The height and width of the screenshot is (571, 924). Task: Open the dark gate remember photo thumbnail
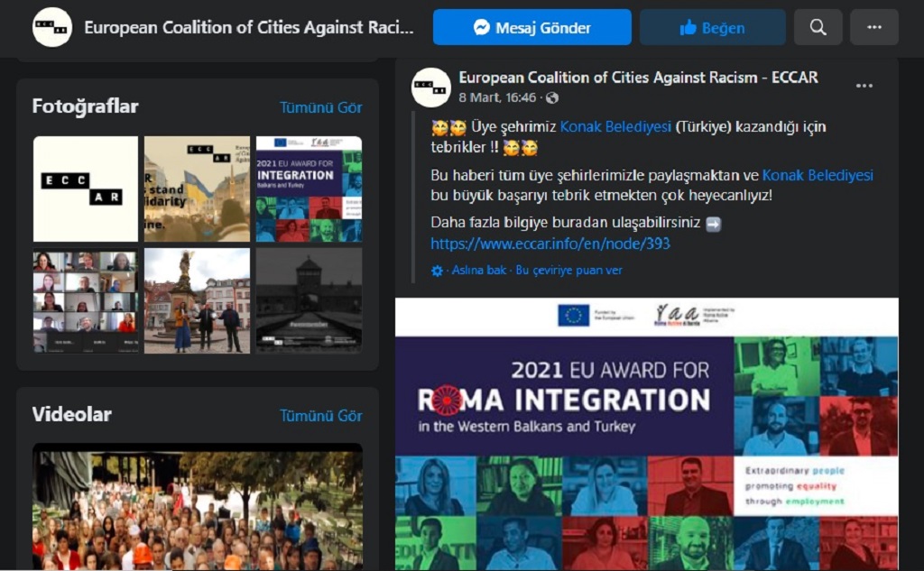pos(309,300)
